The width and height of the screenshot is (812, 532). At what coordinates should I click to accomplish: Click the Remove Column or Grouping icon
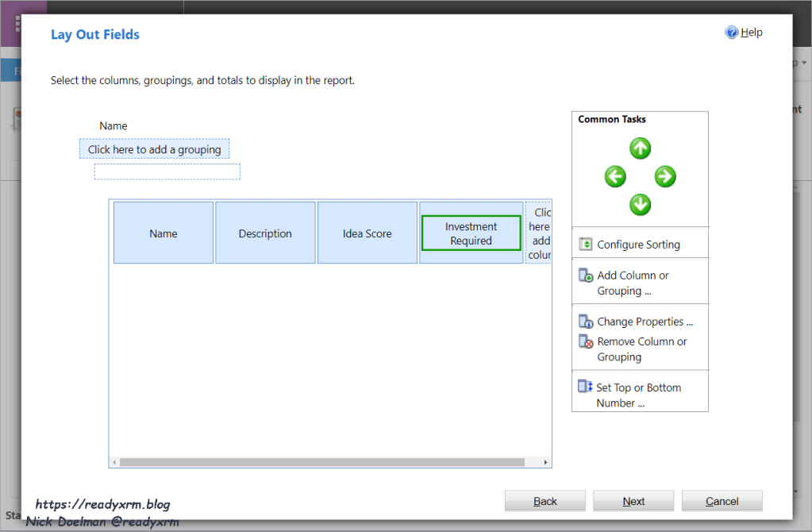click(586, 341)
